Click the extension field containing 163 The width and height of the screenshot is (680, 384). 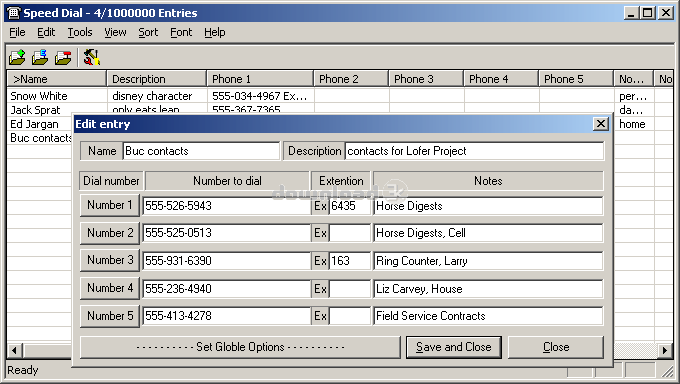click(x=350, y=261)
